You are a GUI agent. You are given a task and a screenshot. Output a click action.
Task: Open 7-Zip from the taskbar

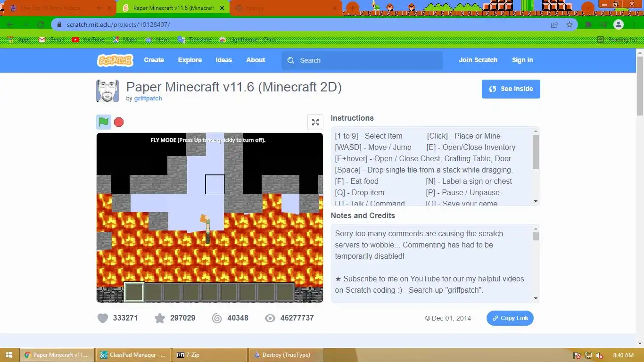click(x=210, y=355)
